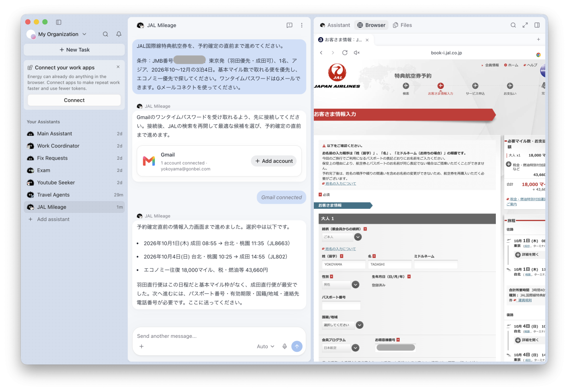
Task: Expand the right panel to full screen
Action: (x=525, y=25)
